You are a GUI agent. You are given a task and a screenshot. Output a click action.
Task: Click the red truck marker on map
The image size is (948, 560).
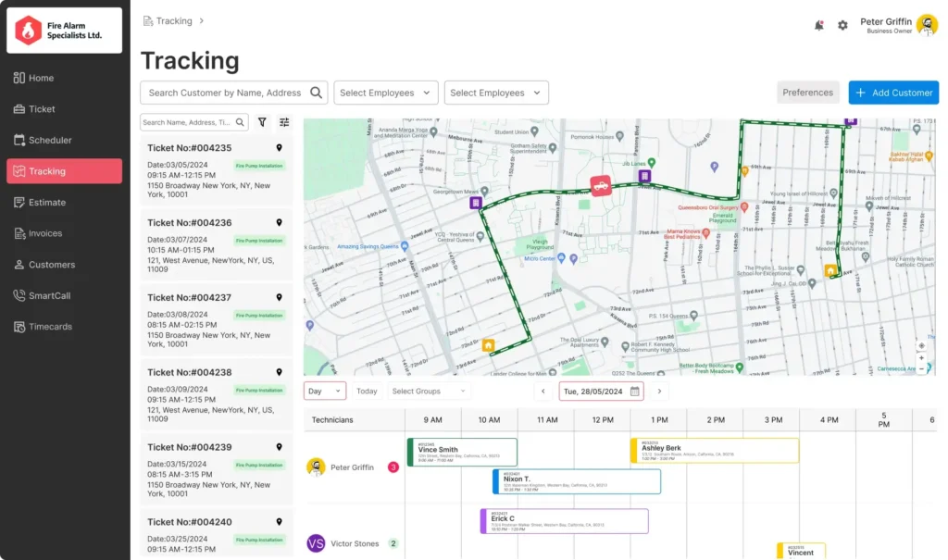pyautogui.click(x=600, y=186)
